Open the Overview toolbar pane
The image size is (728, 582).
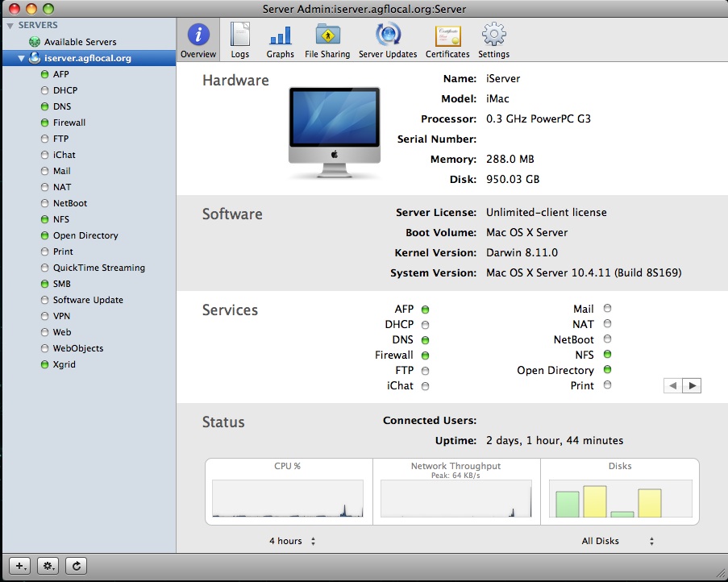(198, 39)
